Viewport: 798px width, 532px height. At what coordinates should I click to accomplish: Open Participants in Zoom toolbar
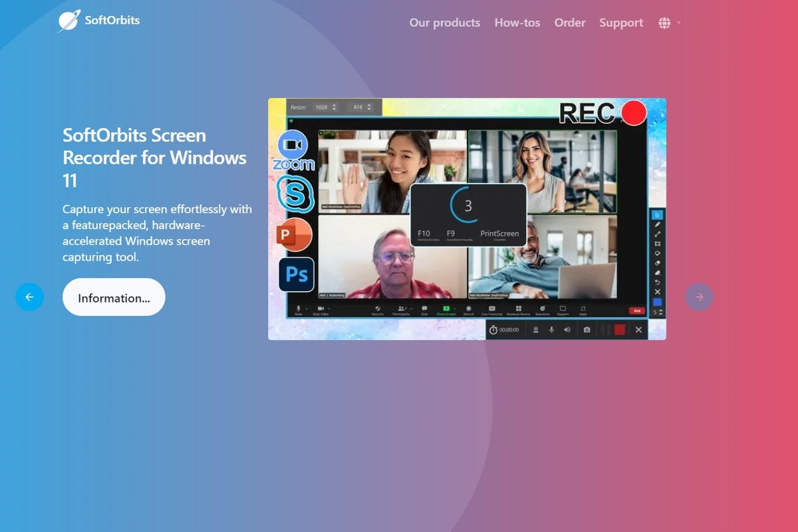pos(402,310)
